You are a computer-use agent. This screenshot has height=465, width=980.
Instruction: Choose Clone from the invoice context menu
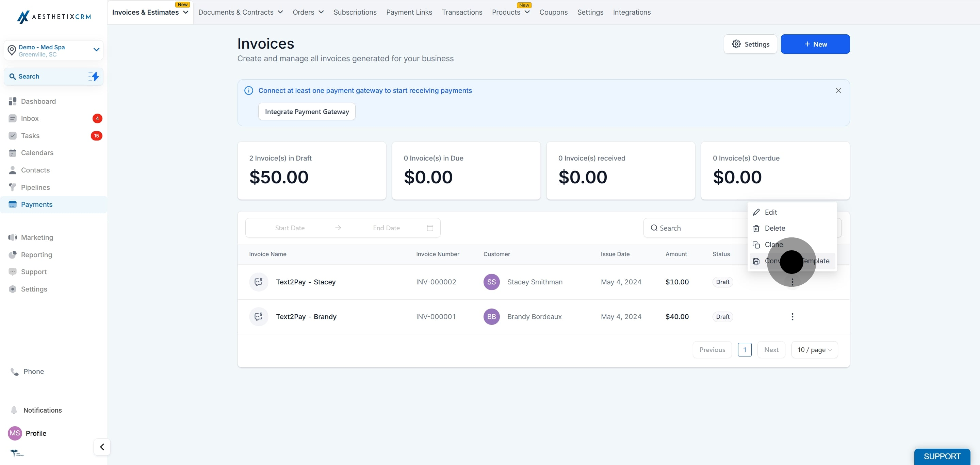point(792,245)
